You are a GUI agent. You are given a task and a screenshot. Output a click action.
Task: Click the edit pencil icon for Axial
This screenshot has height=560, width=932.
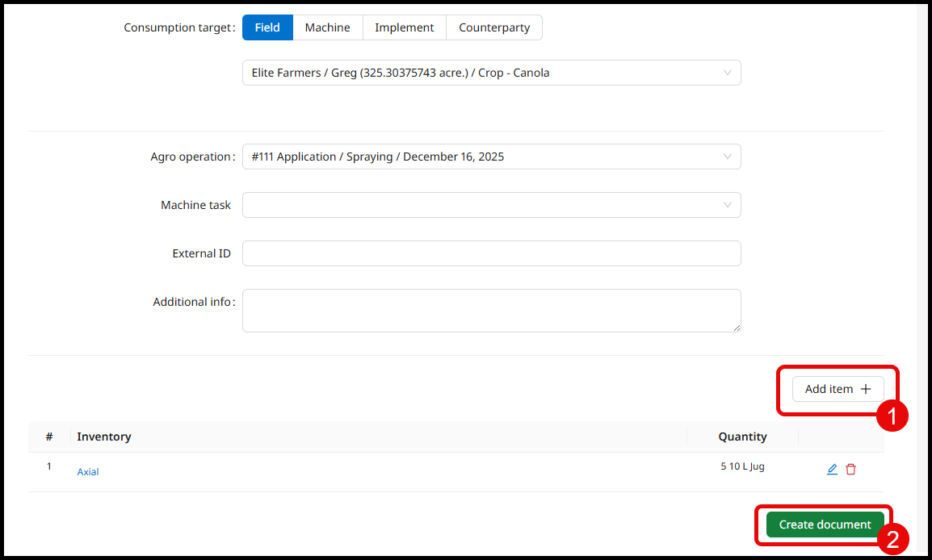[832, 470]
